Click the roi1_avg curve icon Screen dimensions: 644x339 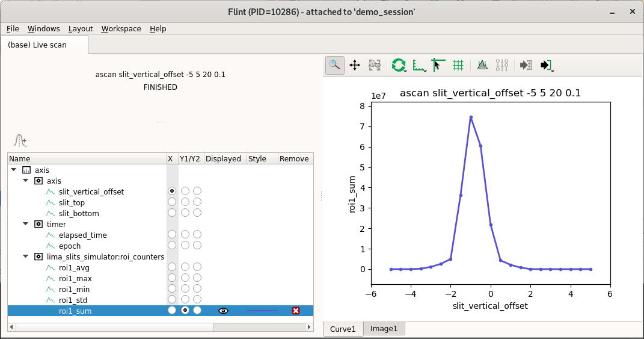[51, 267]
